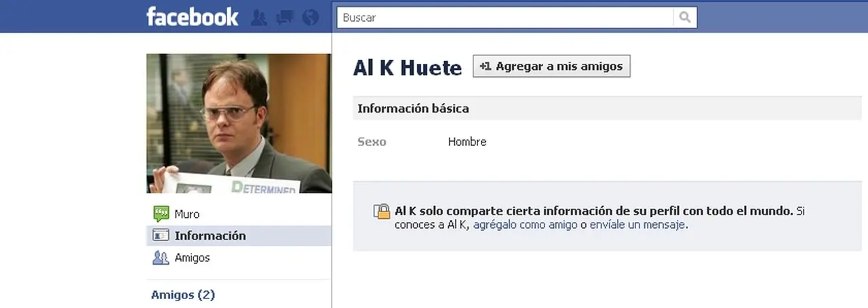Screen dimensions: 868x308
Task: Click the Facebook logo
Action: [x=193, y=16]
